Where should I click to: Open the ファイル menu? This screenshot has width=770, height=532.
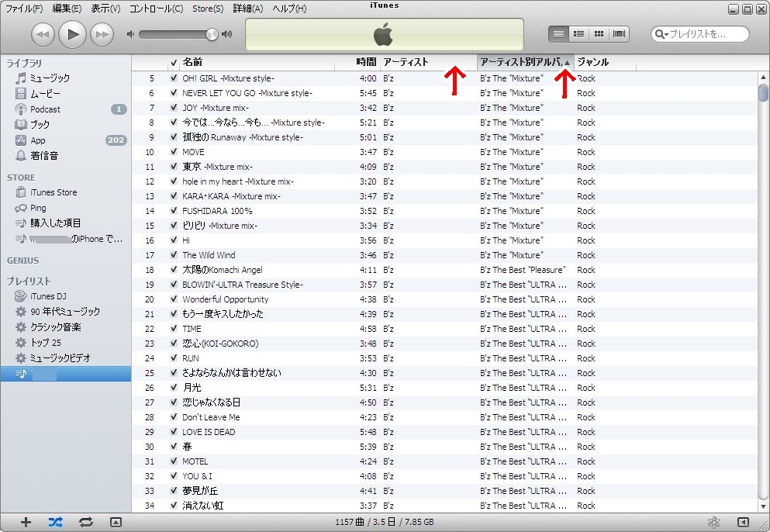pos(24,9)
